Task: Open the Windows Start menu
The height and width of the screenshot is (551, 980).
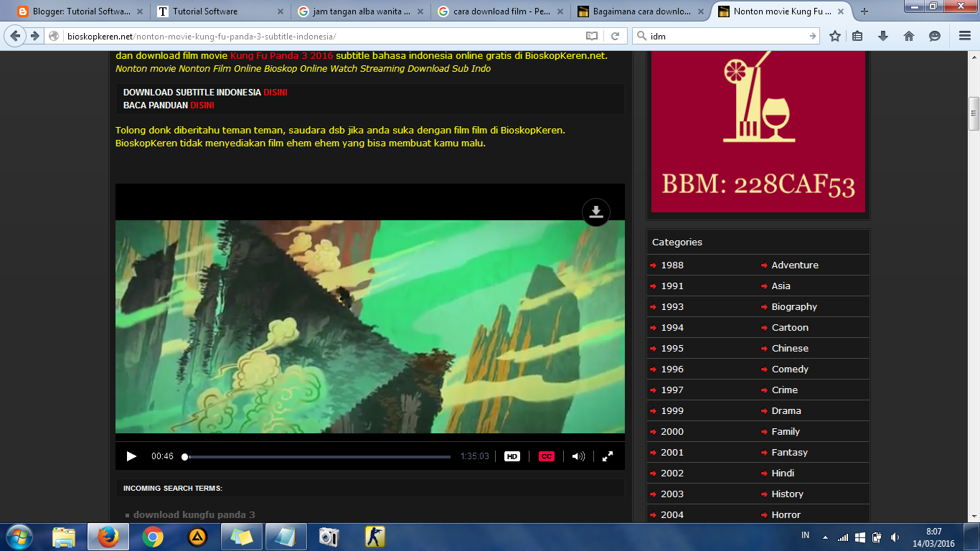Action: point(19,537)
